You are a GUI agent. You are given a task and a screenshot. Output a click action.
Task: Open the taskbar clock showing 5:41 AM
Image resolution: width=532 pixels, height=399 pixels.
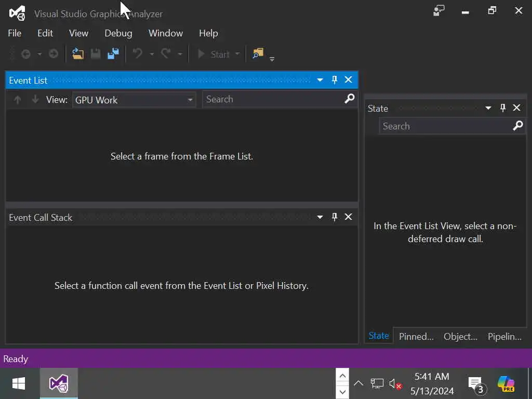pos(432,384)
